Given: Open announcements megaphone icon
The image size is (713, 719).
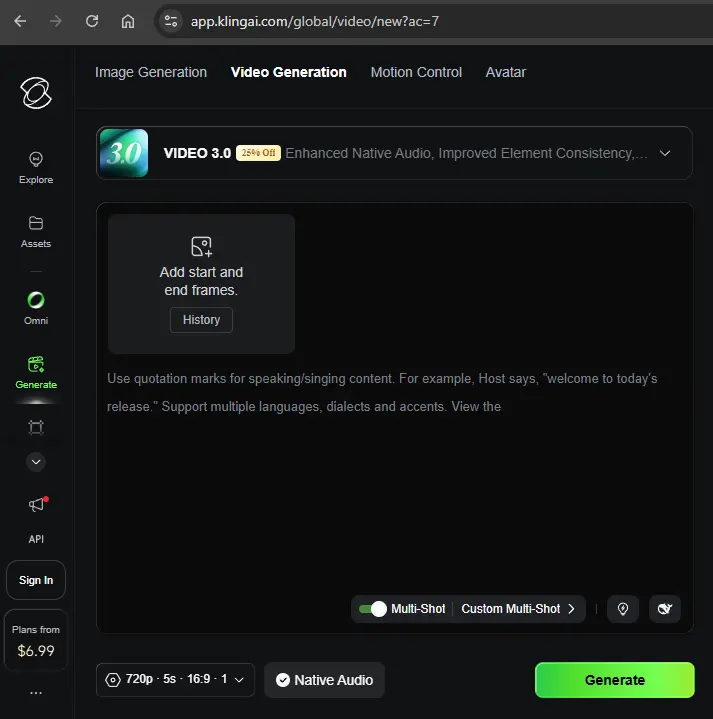Looking at the screenshot, I should coord(37,504).
